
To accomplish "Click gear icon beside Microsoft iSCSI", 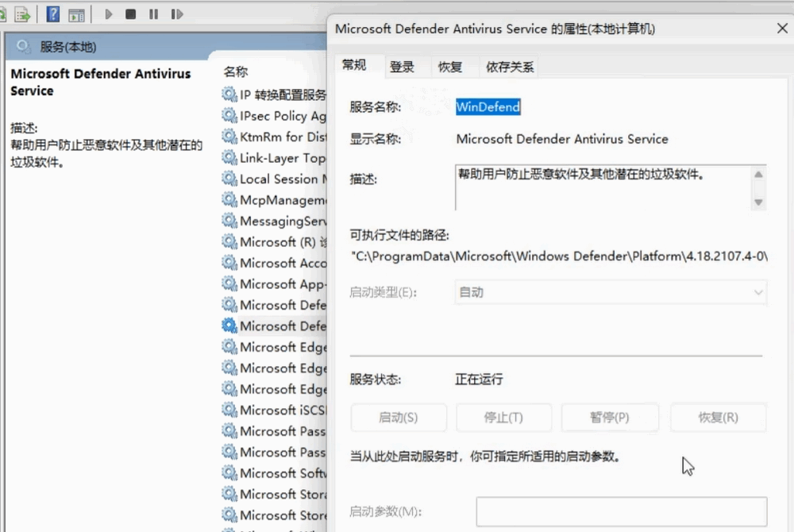I will coord(229,410).
